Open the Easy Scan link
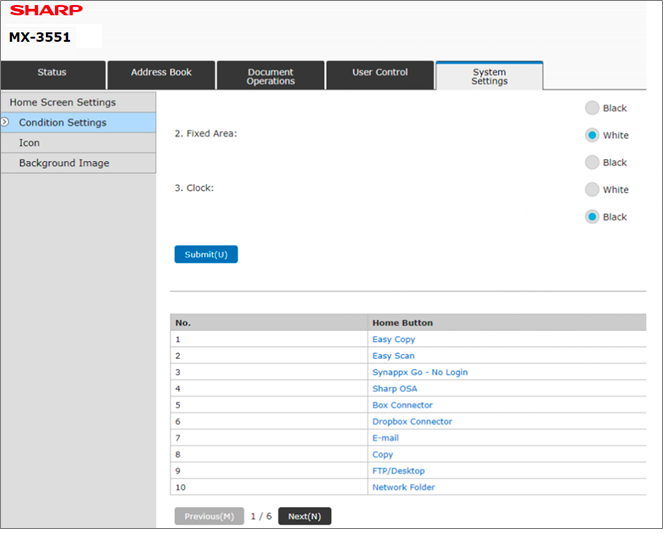The image size is (665, 533). 393,356
